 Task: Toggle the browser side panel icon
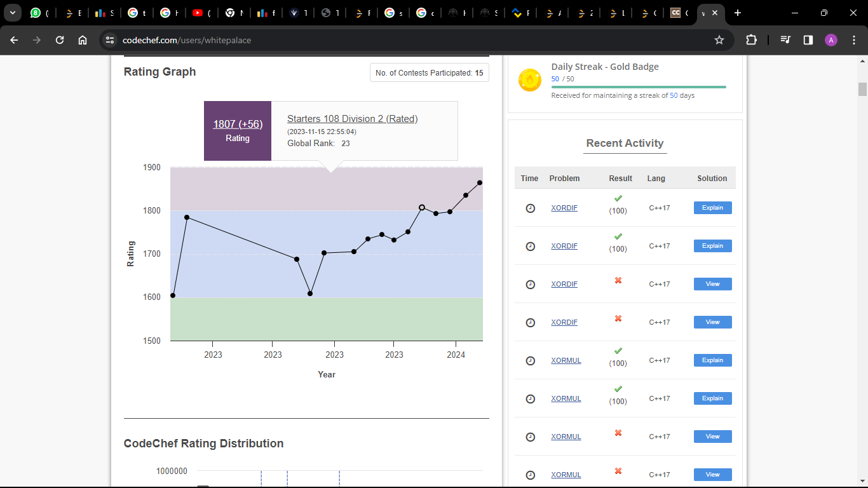808,40
